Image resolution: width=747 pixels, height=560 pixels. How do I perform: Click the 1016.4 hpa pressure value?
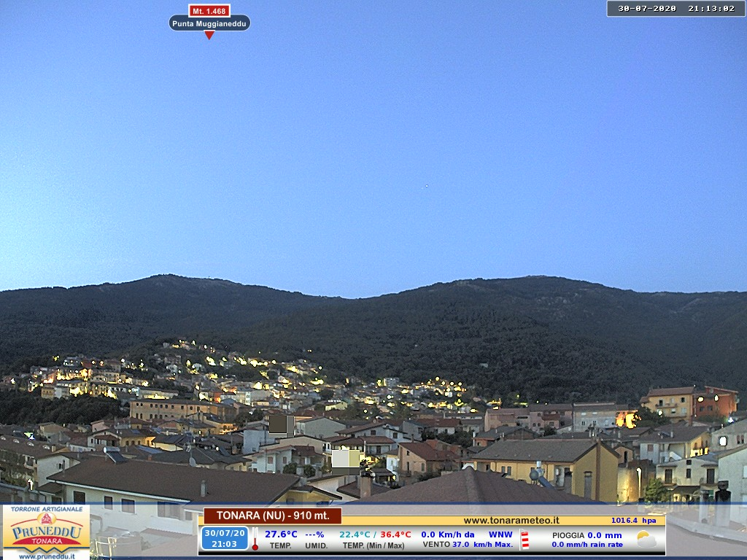coord(634,521)
